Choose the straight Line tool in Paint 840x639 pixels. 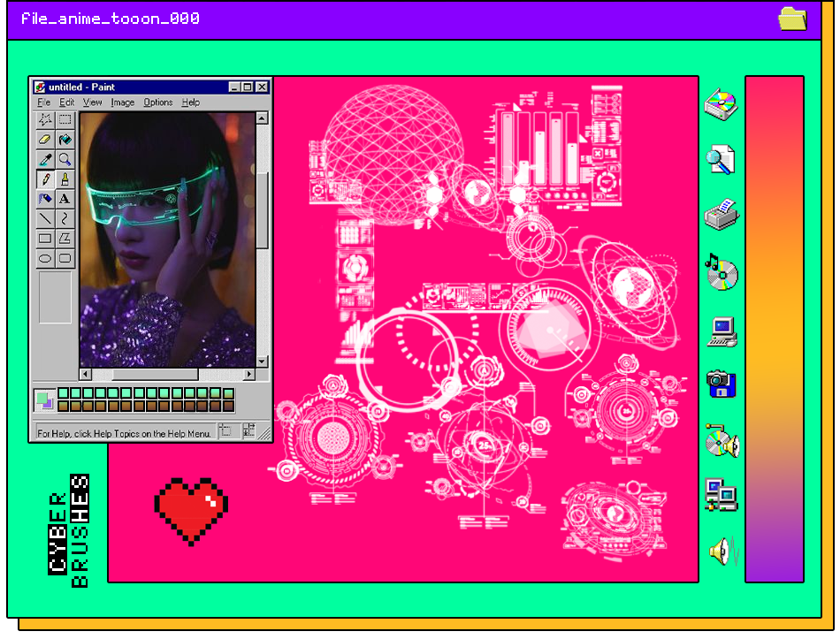pyautogui.click(x=45, y=218)
